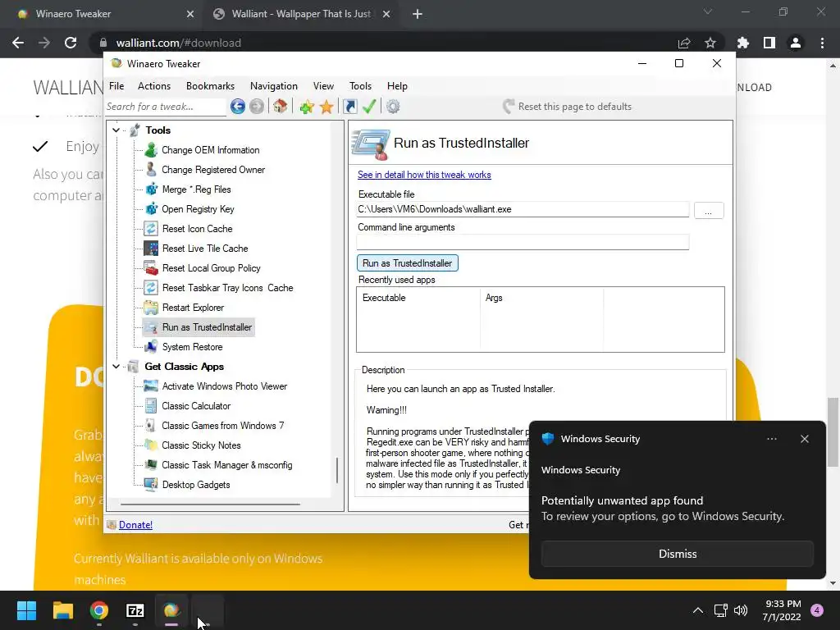Image resolution: width=840 pixels, height=630 pixels.
Task: Open the Tools menu
Action: [361, 85]
